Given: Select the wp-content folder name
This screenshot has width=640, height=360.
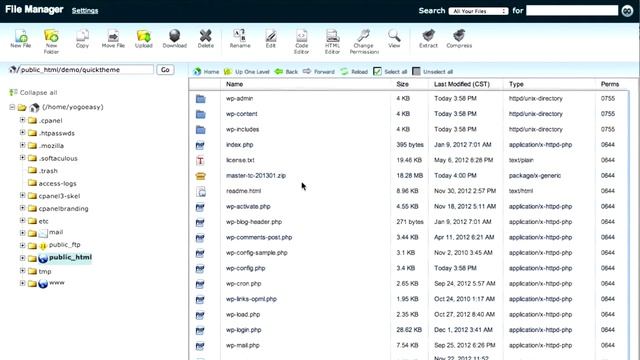Looking at the screenshot, I should coord(242,114).
